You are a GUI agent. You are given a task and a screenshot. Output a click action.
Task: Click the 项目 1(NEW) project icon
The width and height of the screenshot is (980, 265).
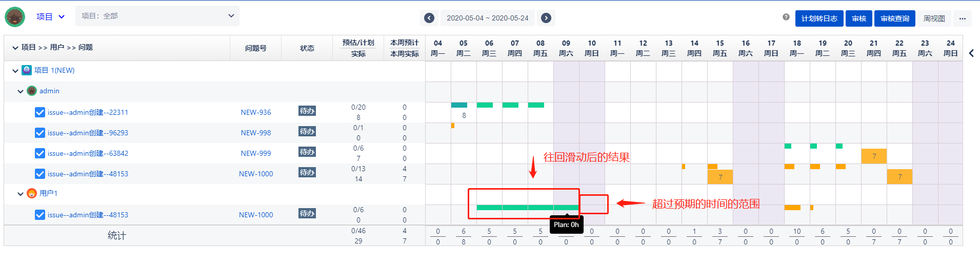pyautogui.click(x=27, y=70)
